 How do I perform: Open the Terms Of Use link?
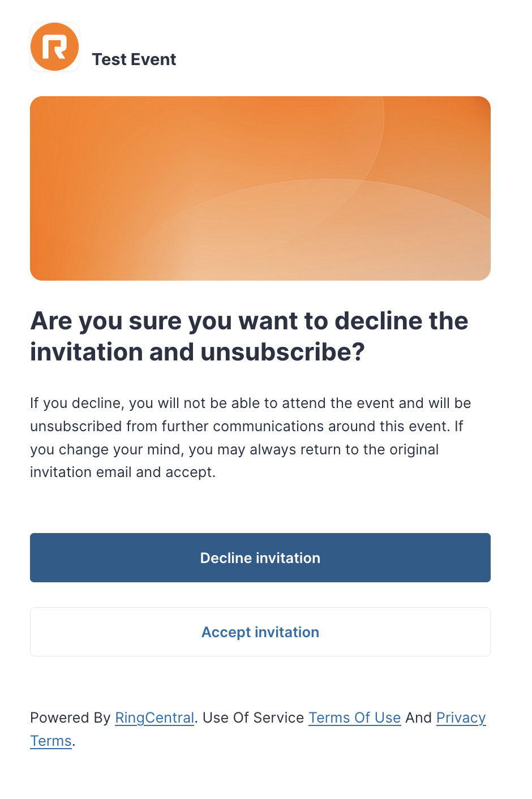point(355,718)
